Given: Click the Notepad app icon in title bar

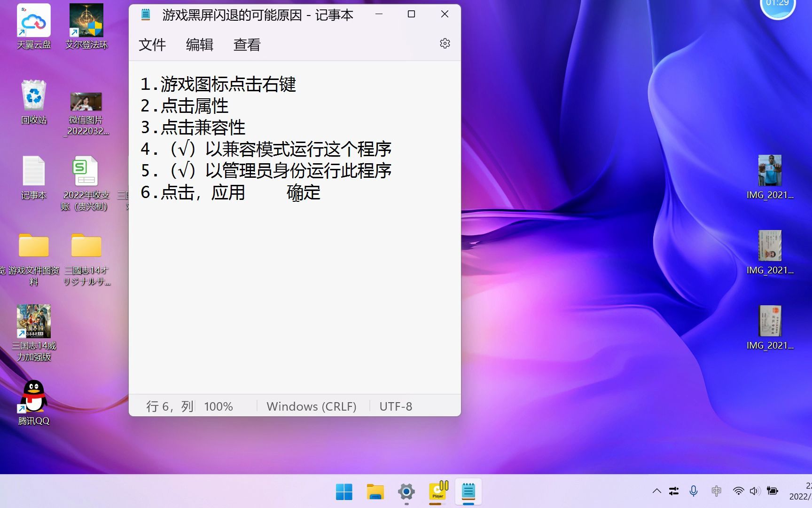Looking at the screenshot, I should point(146,15).
